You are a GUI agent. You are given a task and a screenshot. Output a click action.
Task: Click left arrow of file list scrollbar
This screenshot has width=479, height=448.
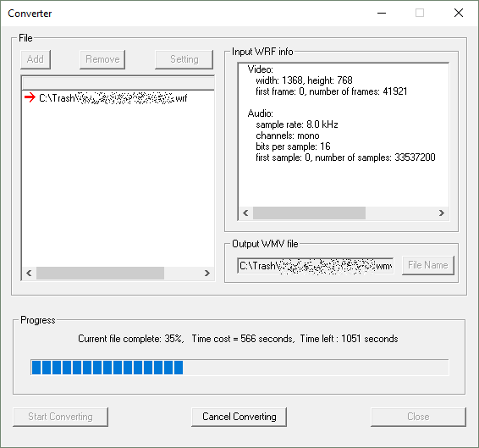click(x=29, y=273)
